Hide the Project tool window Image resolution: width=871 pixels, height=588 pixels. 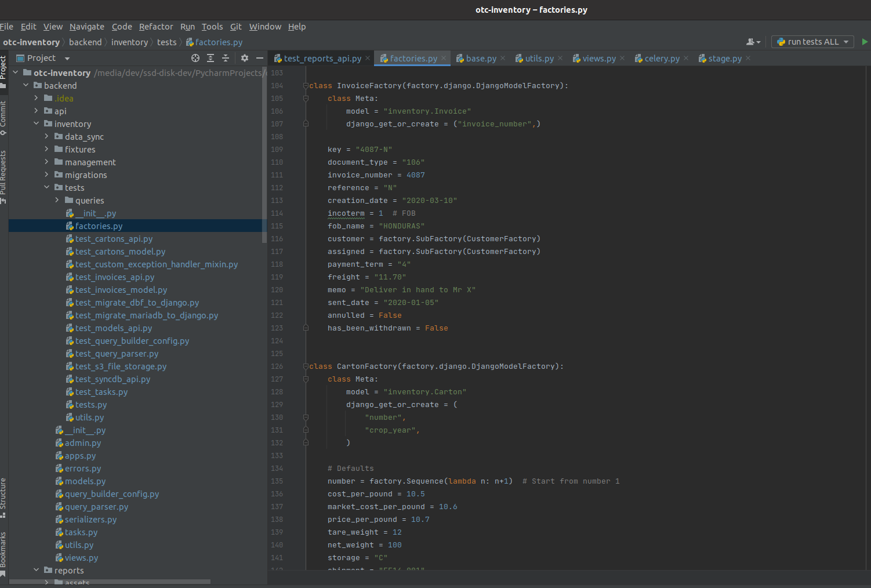(260, 58)
